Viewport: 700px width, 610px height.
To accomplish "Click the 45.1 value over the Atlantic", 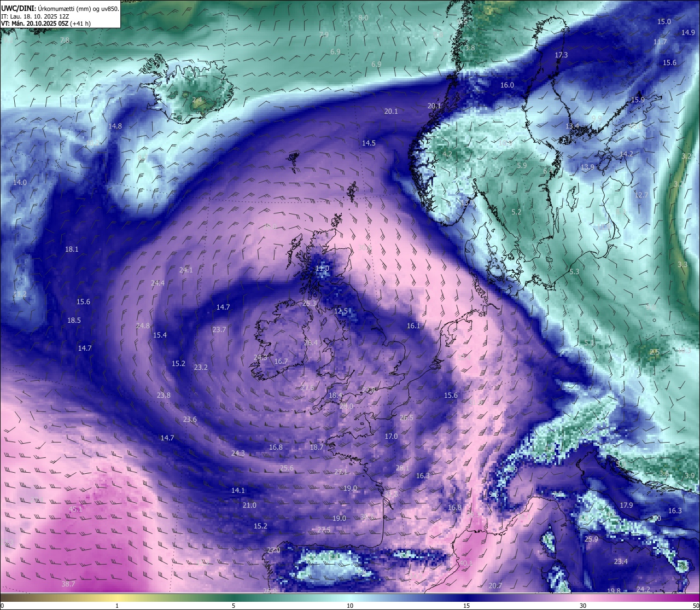I will coord(75,509).
